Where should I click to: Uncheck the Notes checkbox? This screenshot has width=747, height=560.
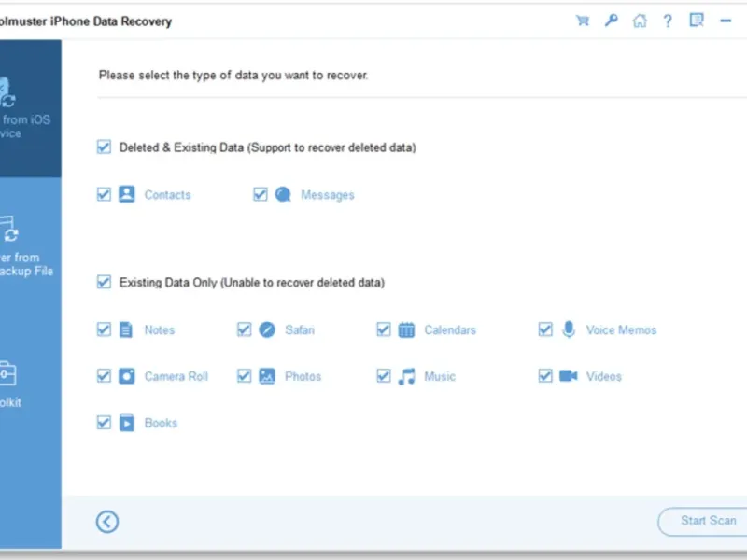point(104,329)
